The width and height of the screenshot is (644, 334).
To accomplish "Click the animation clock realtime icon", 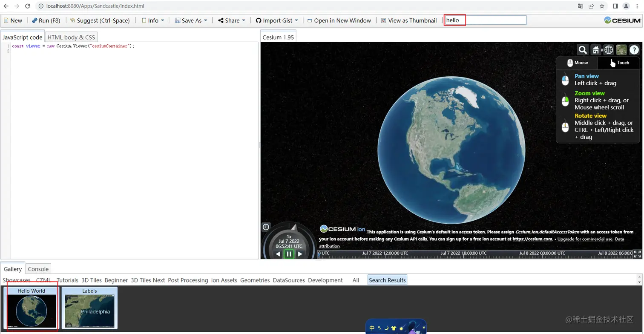I will [266, 227].
